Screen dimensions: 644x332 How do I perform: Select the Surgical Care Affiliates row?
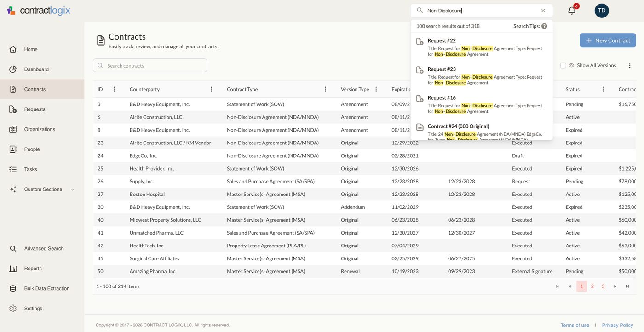pos(364,258)
